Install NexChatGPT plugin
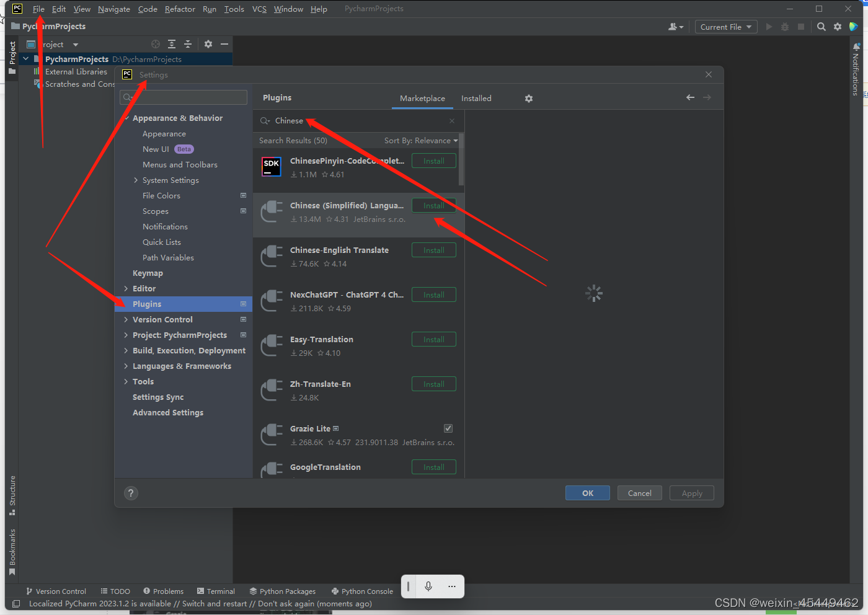Screen dimensions: 868x615 (x=434, y=294)
